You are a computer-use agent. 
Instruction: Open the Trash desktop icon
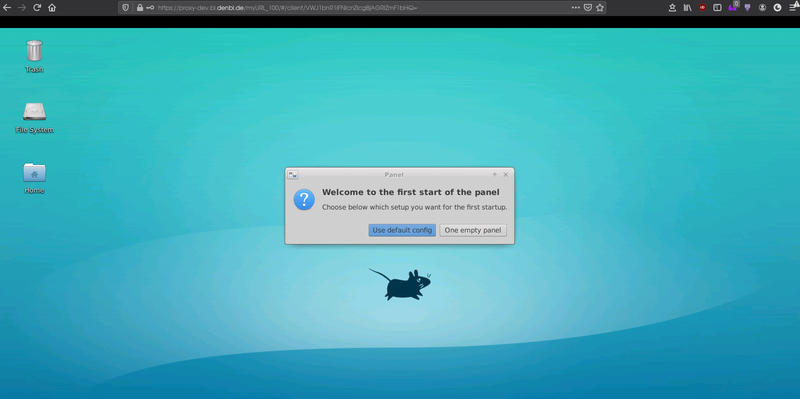34,56
